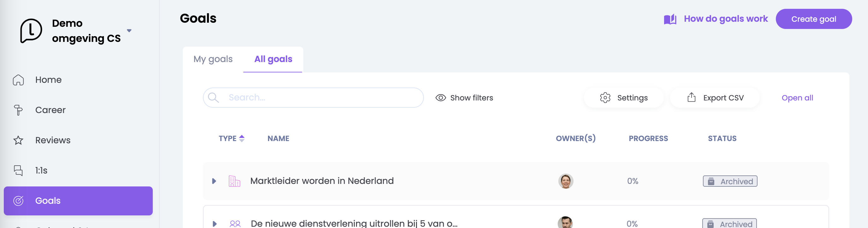Screen dimensions: 868x228
Task: Click the Reviews star icon
Action: tap(18, 140)
